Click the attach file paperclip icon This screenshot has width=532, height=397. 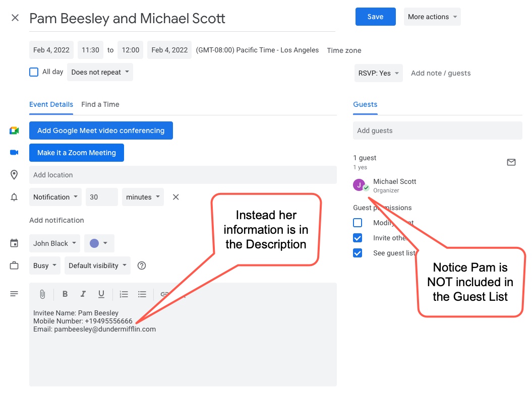point(43,294)
